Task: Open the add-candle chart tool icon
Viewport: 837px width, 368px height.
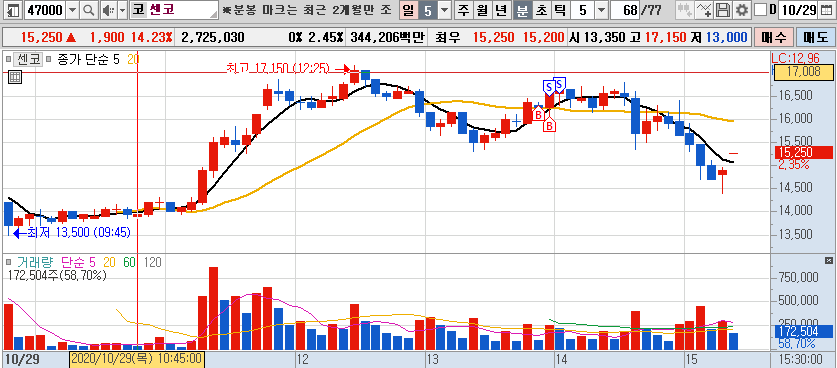Action: point(684,10)
